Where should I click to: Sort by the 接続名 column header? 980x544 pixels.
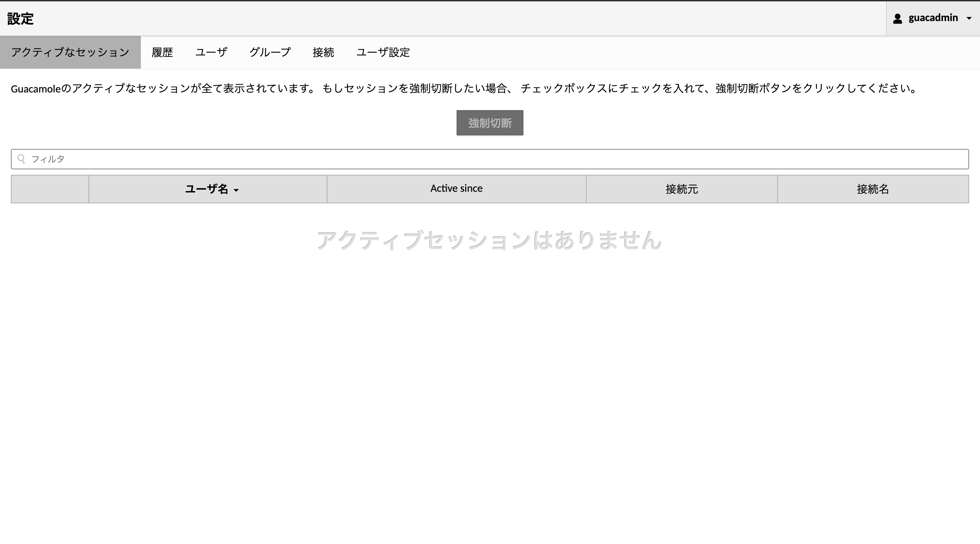coord(873,189)
